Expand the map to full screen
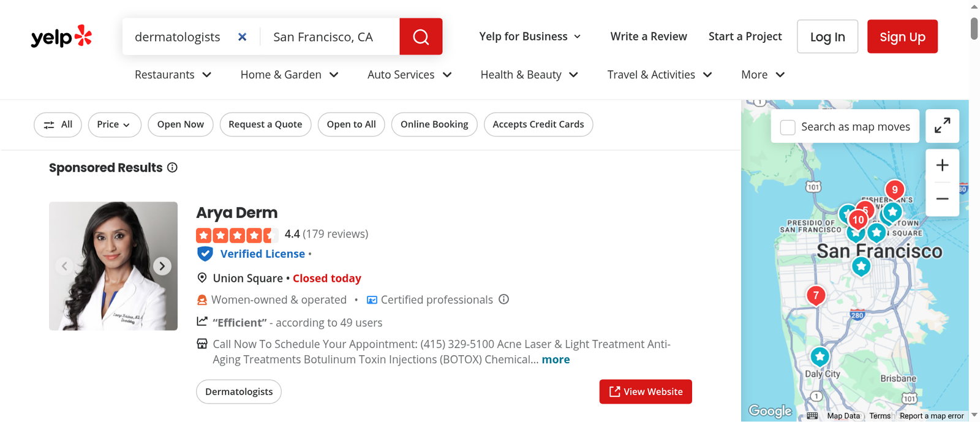This screenshot has height=422, width=980. (942, 126)
